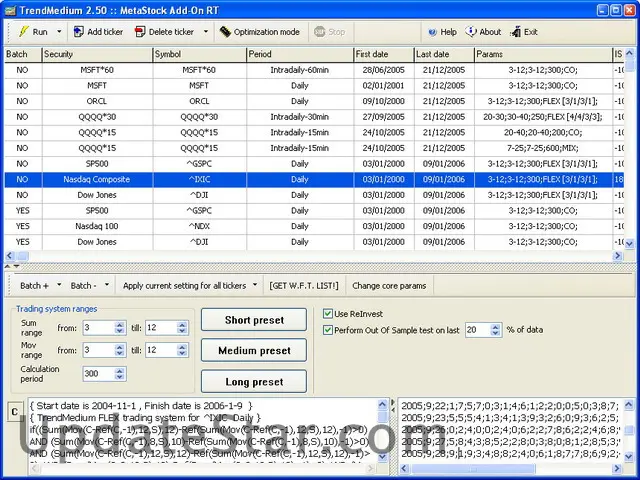
Task: Click the [GET W.F.T. LIST!] button
Action: pos(304,286)
